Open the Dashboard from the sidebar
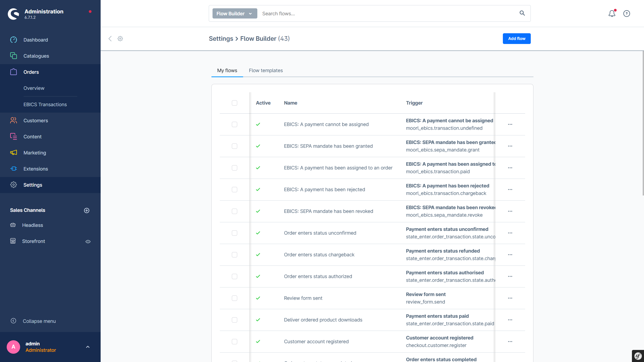 pos(36,40)
